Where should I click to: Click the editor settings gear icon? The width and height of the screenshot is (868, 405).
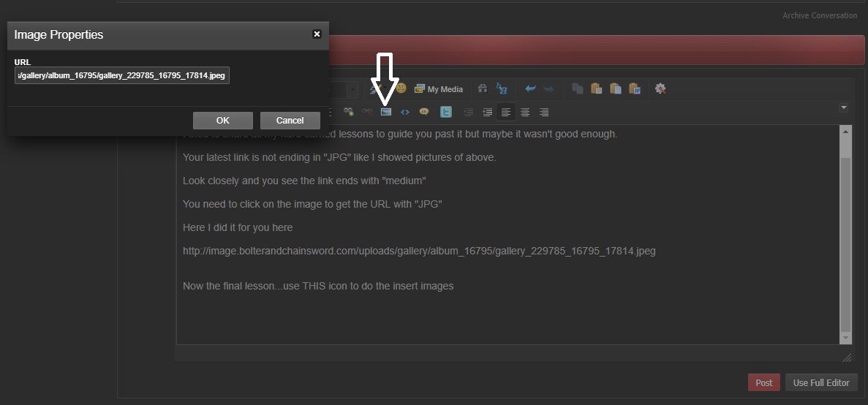660,88
